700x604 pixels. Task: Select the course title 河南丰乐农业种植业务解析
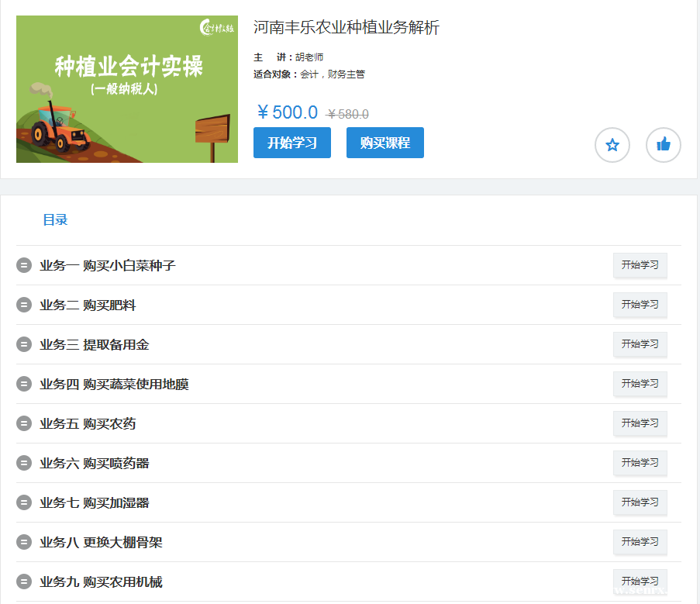347,28
